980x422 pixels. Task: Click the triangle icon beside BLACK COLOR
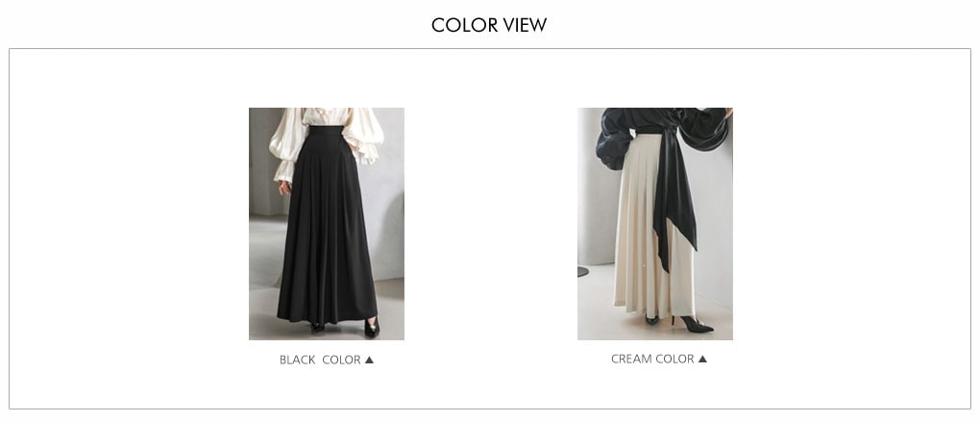tap(369, 360)
